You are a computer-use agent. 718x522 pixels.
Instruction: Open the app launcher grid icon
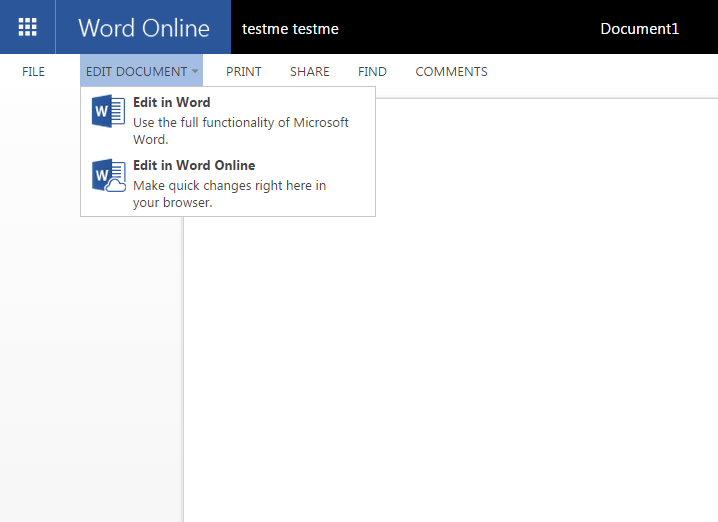[x=27, y=27]
